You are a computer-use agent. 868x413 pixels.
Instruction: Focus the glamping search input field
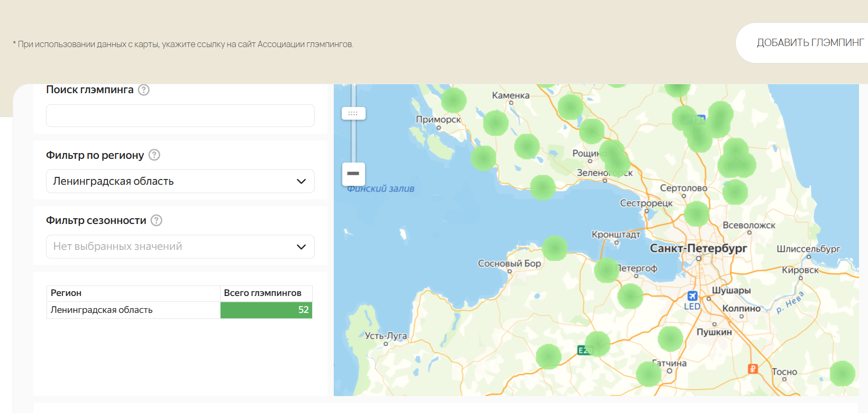click(180, 115)
